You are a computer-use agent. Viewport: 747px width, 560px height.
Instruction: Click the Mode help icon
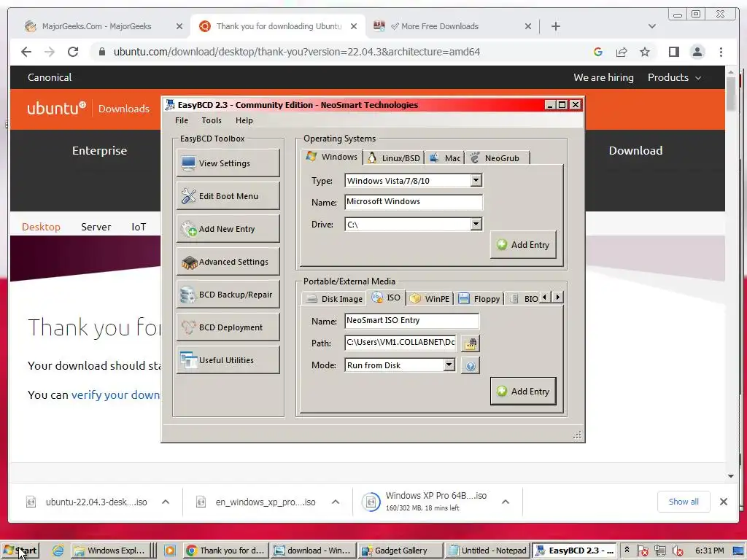(x=471, y=366)
